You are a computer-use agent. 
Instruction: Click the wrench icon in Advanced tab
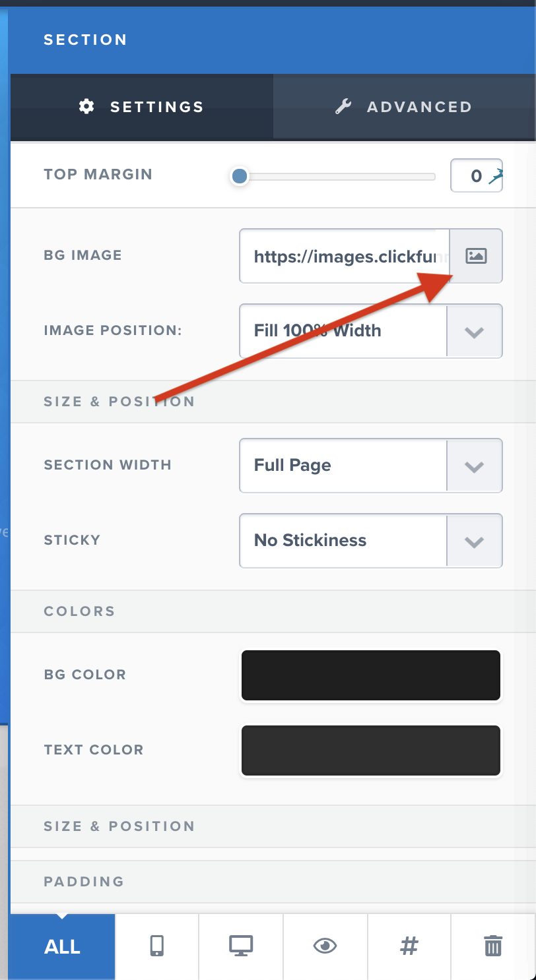coord(343,106)
